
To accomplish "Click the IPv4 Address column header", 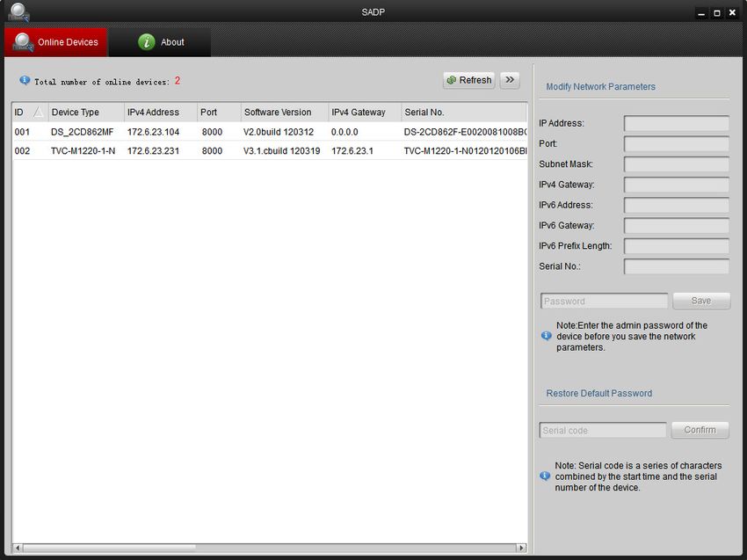I will coord(161,113).
